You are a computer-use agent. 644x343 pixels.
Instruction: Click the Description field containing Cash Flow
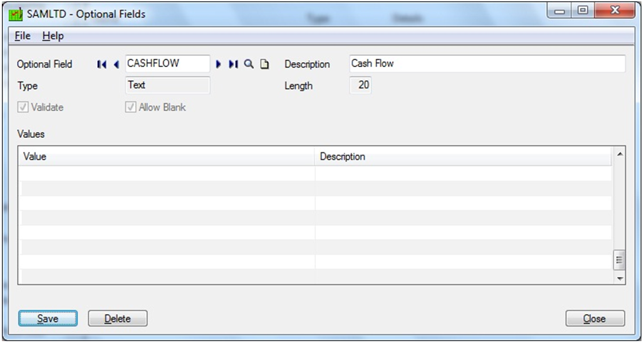[x=487, y=64]
